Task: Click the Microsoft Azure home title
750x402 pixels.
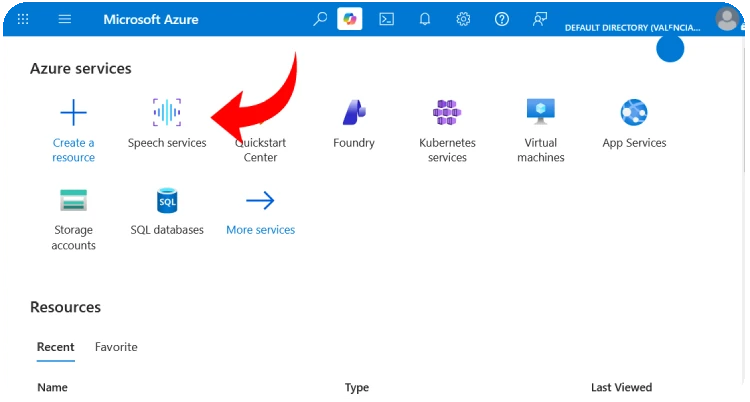Action: (x=151, y=20)
